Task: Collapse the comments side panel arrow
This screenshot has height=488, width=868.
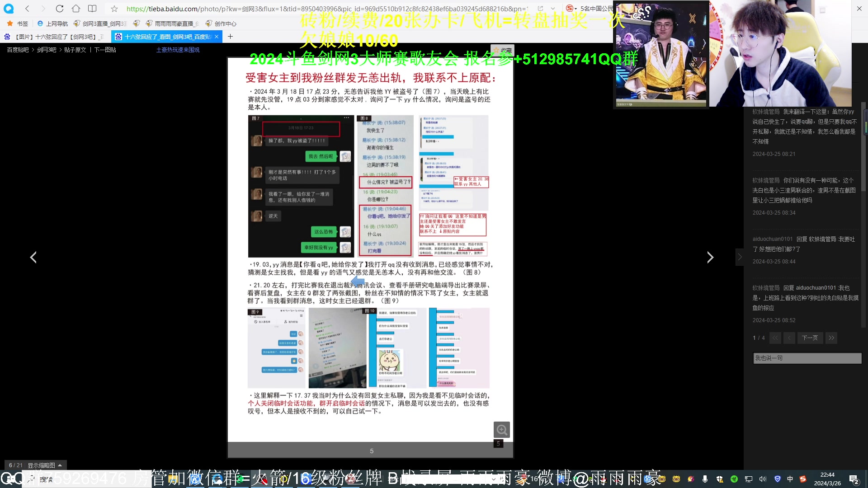Action: click(740, 257)
